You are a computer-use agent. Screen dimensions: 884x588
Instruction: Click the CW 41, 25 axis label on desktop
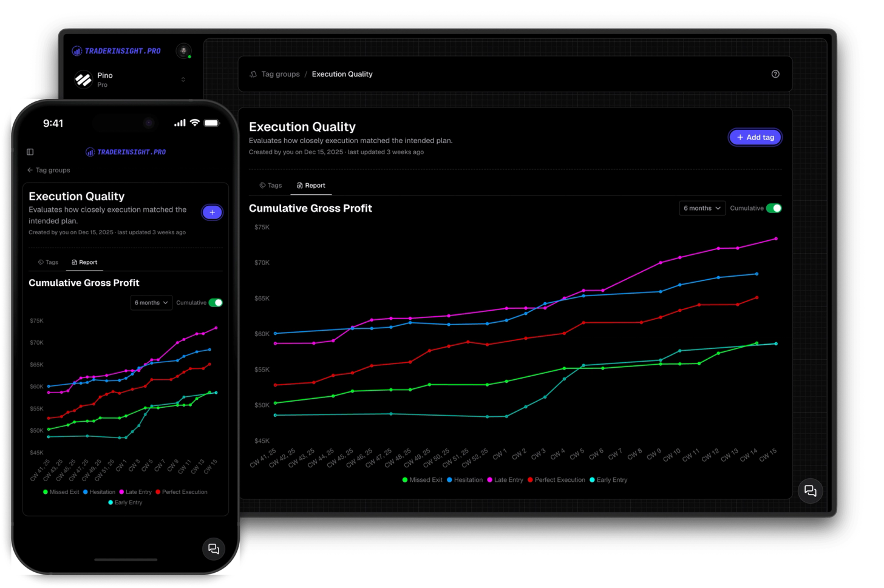(x=263, y=458)
